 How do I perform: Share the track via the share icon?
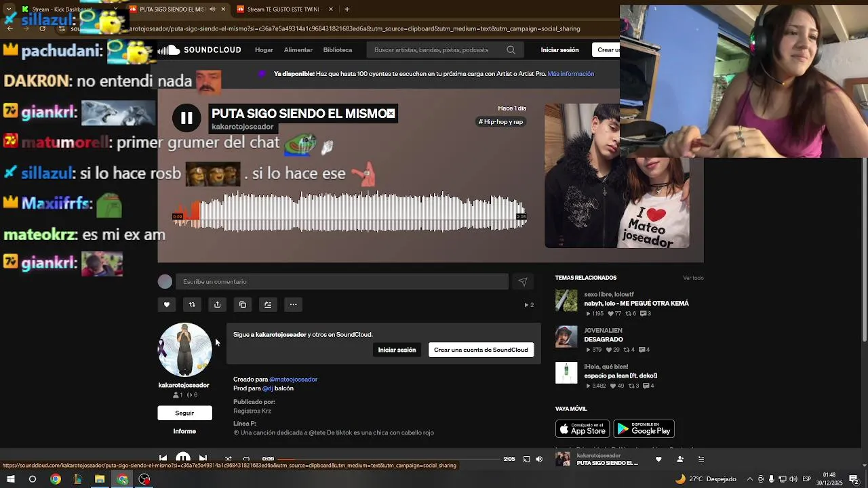(217, 305)
